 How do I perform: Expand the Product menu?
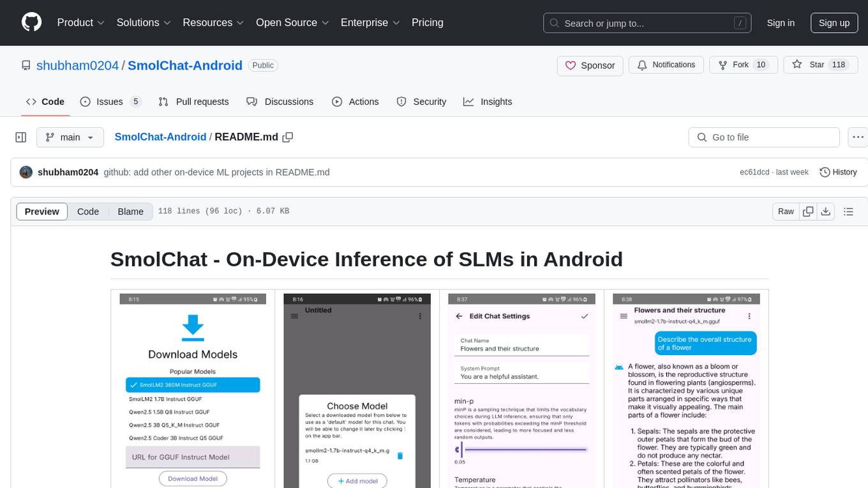coord(81,22)
